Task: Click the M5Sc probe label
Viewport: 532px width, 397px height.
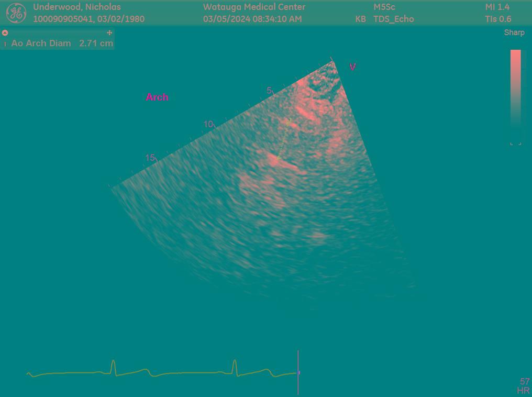Action: (x=384, y=7)
